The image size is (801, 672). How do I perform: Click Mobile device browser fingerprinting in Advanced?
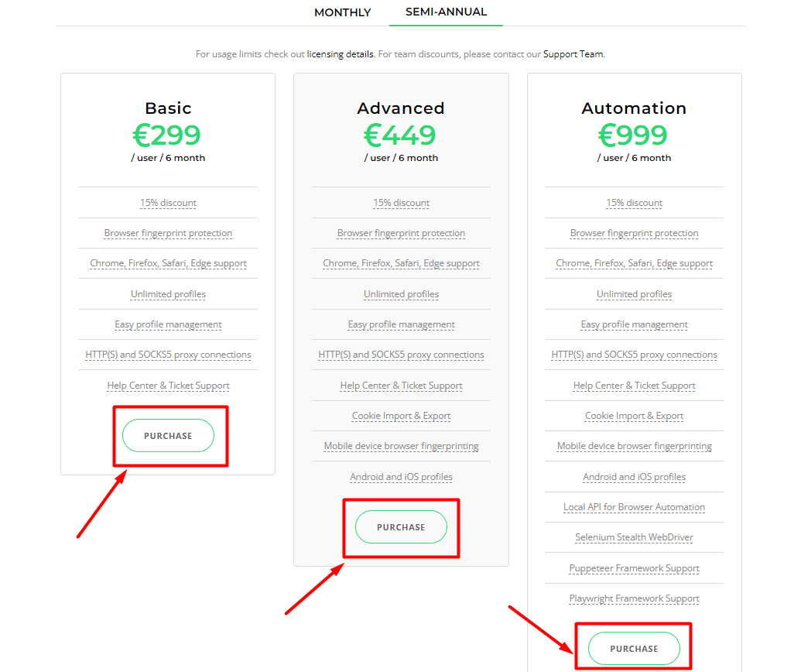pos(401,446)
